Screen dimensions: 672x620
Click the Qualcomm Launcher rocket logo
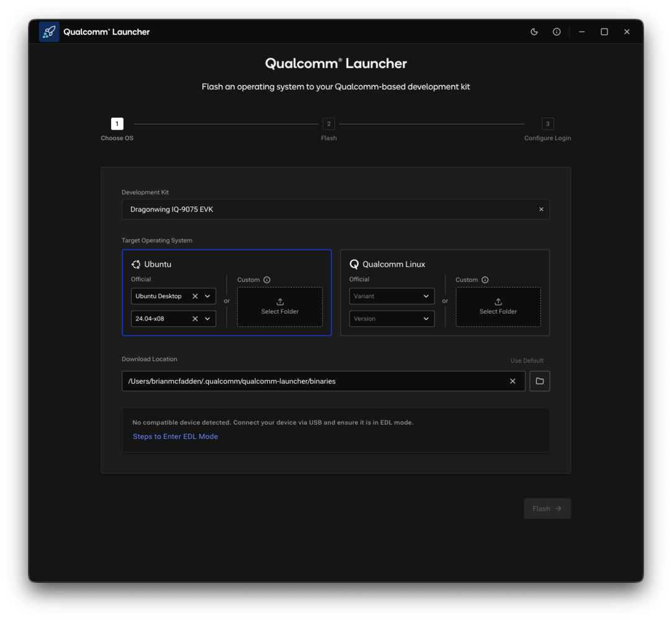coord(49,32)
